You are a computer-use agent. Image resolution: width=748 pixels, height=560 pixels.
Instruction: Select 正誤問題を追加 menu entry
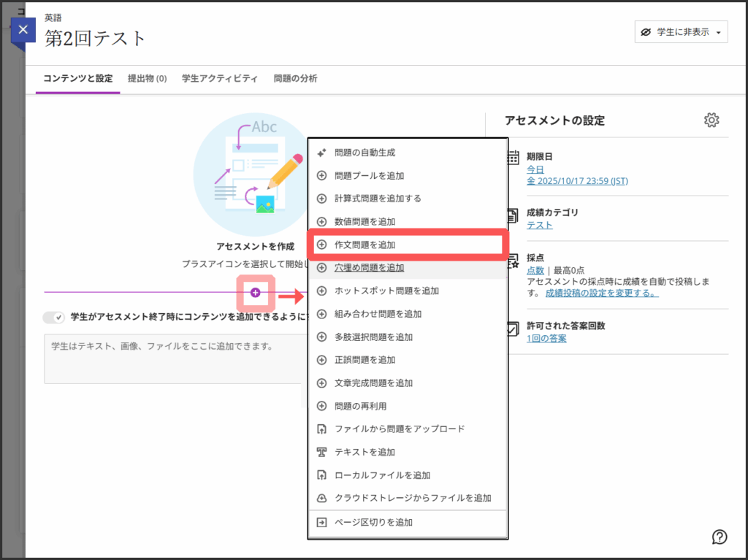[x=365, y=360]
